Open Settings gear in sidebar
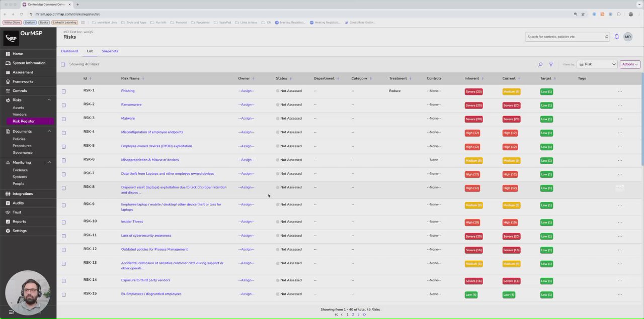Image resolution: width=644 pixels, height=319 pixels. [8, 231]
